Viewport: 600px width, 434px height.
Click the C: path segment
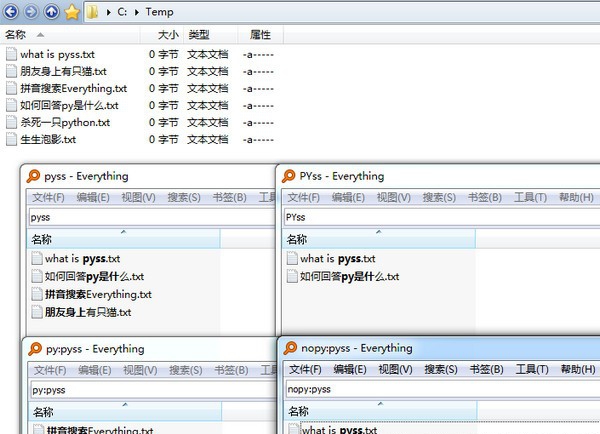[x=122, y=12]
